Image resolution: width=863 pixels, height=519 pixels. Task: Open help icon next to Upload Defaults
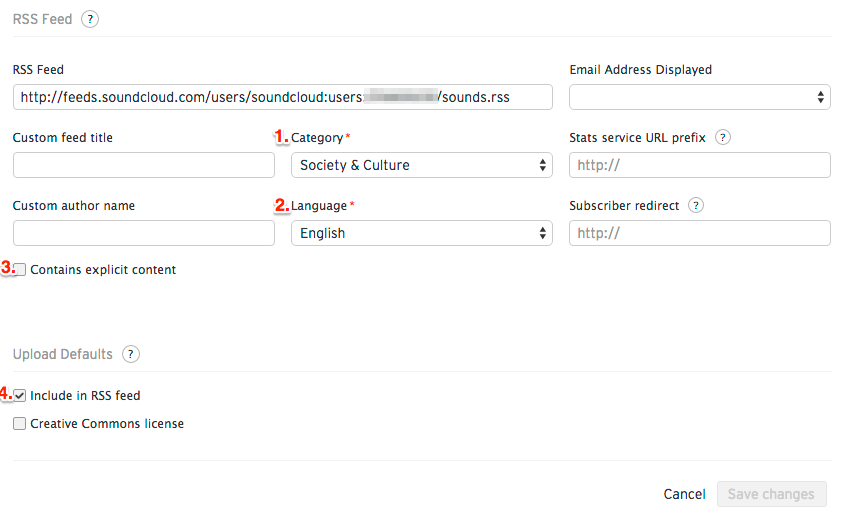(130, 354)
